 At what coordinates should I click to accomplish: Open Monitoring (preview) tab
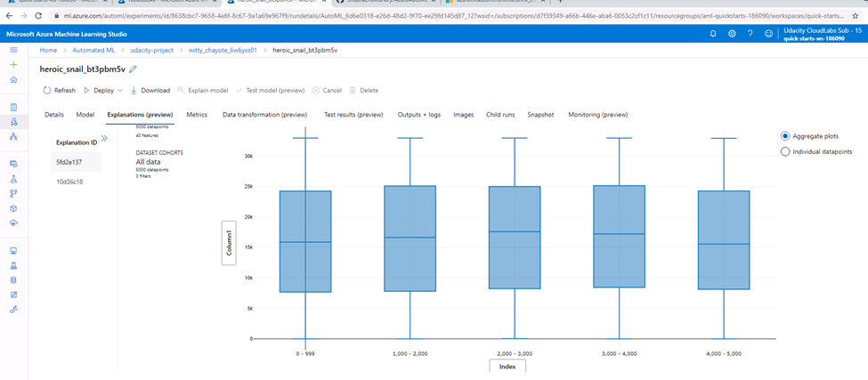(x=598, y=115)
